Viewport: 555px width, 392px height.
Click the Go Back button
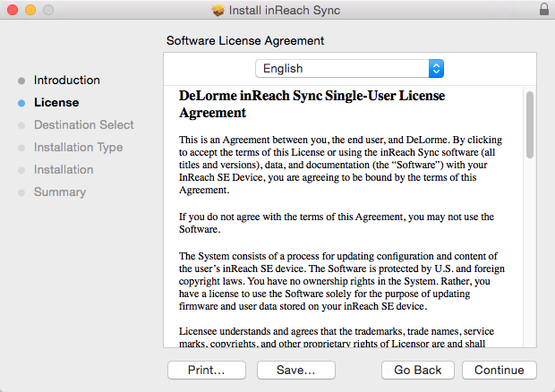[x=418, y=370]
